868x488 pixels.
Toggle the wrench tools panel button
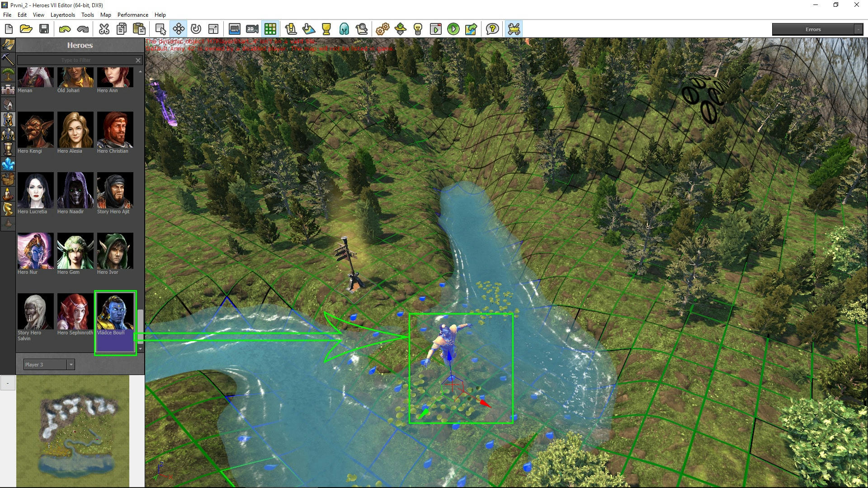[x=514, y=29]
